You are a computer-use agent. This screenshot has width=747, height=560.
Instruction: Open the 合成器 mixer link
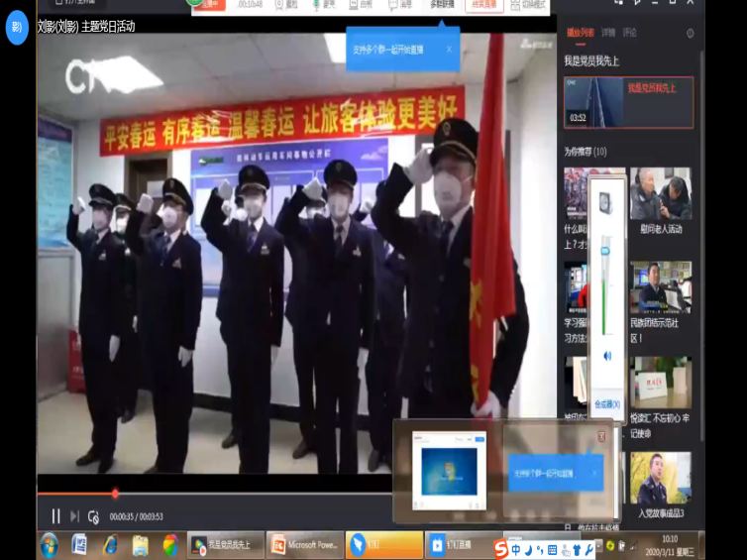(x=607, y=403)
